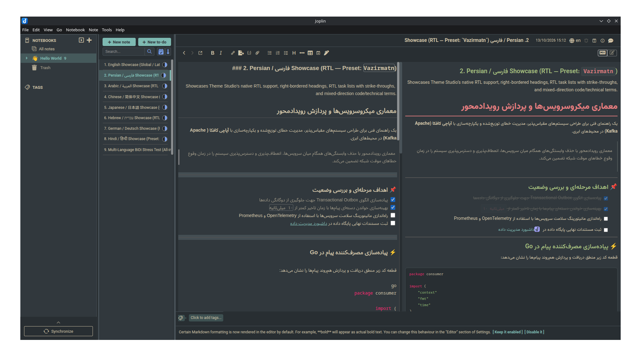Viewport: 641px width, 364px height.
Task: Uncheck the Transactional Outbox task in editor
Action: [x=393, y=200]
